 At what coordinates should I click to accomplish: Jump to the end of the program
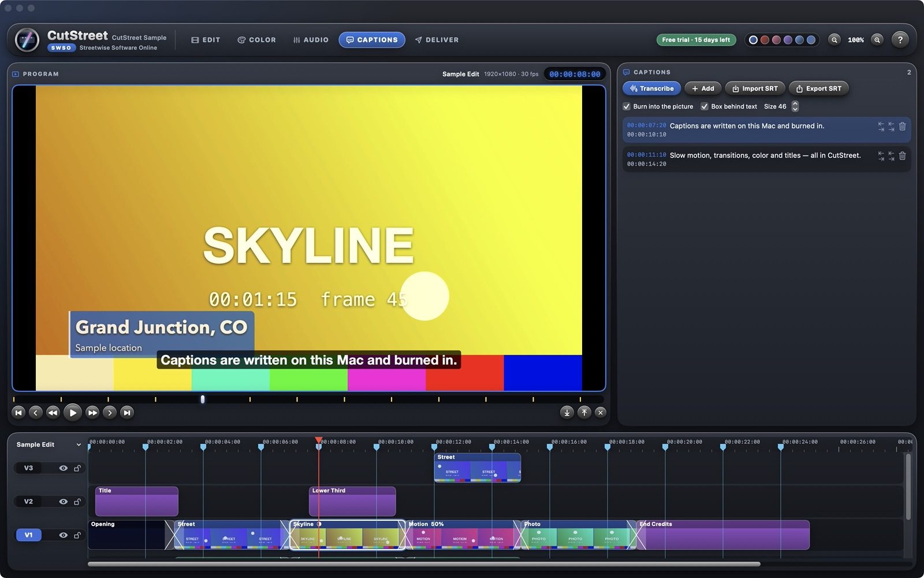127,412
